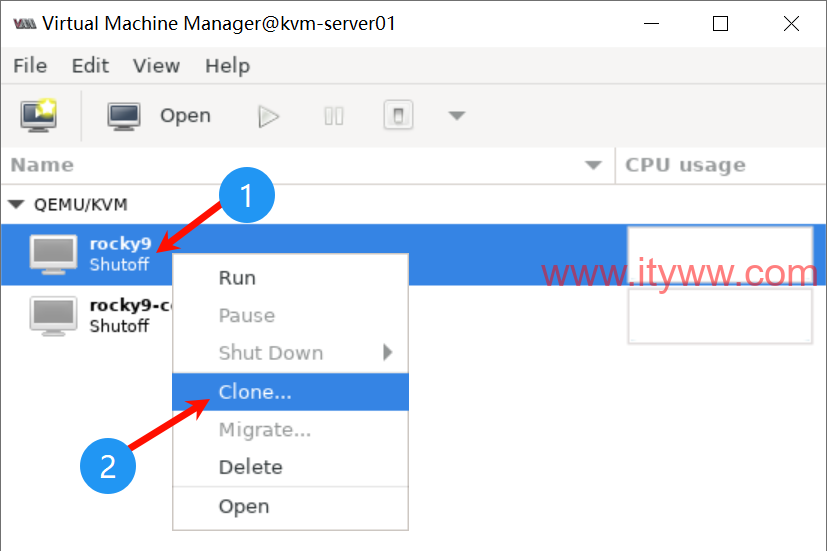Open the Shut Down submenu
This screenshot has width=827, height=551.
click(x=290, y=353)
